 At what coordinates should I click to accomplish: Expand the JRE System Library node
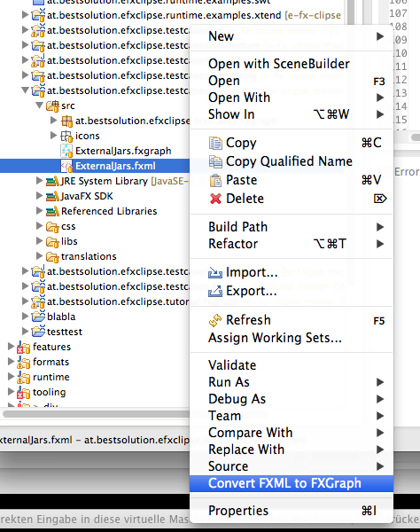[x=40, y=181]
